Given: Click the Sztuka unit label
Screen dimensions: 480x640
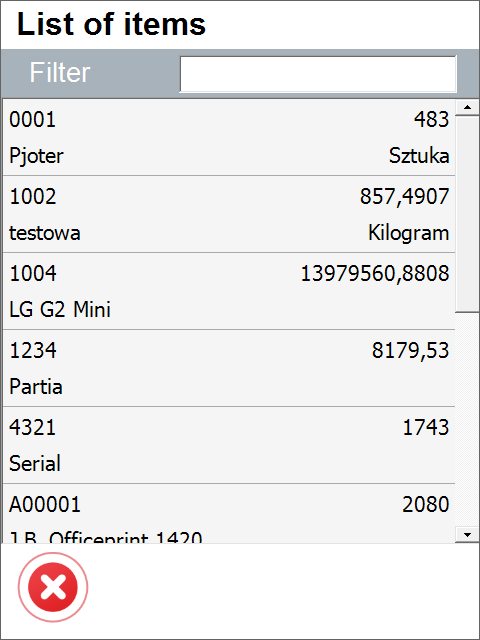Looking at the screenshot, I should [419, 156].
